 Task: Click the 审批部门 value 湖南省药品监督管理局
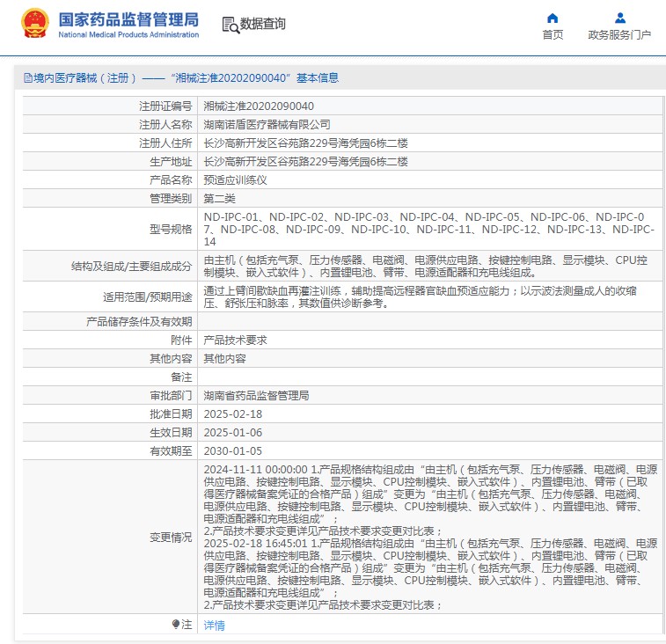coord(257,395)
